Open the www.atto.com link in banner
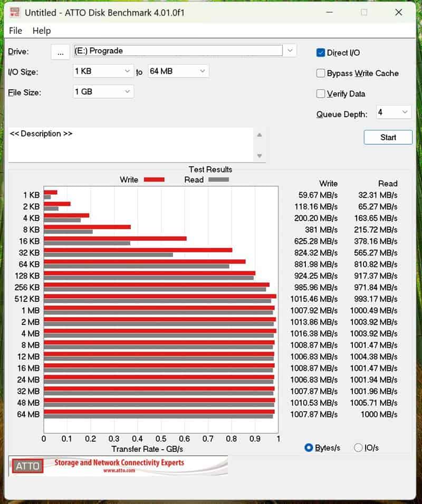 coord(119,470)
